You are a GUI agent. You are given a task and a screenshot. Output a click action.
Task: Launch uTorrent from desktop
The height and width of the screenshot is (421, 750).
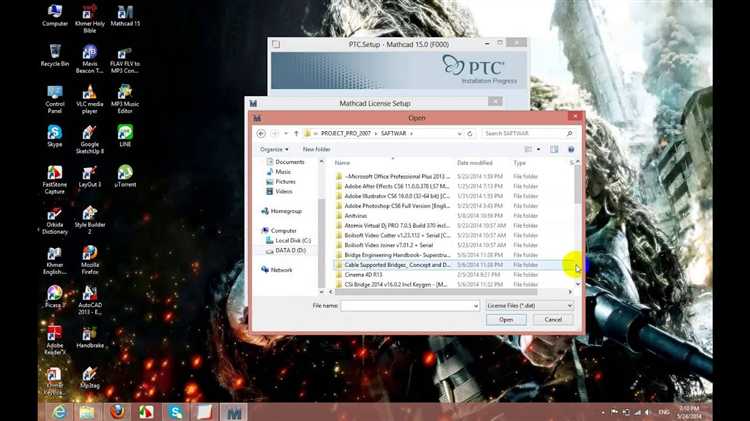pos(125,176)
